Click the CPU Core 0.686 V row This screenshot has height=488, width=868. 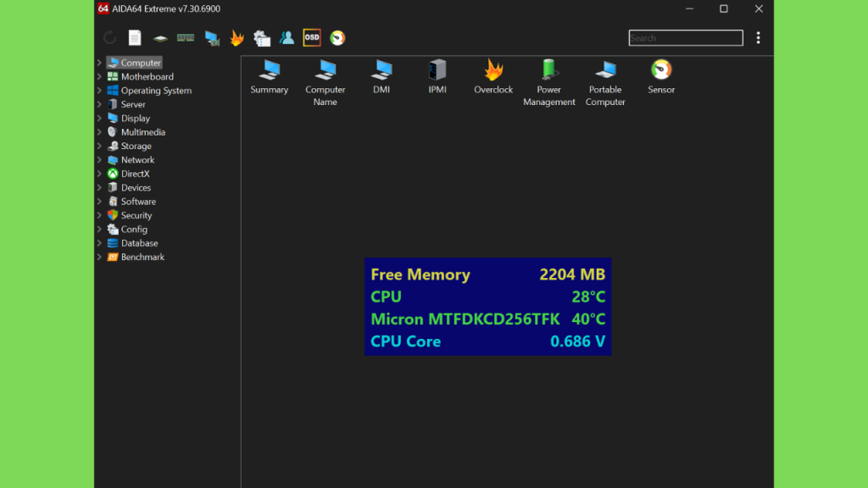click(487, 341)
